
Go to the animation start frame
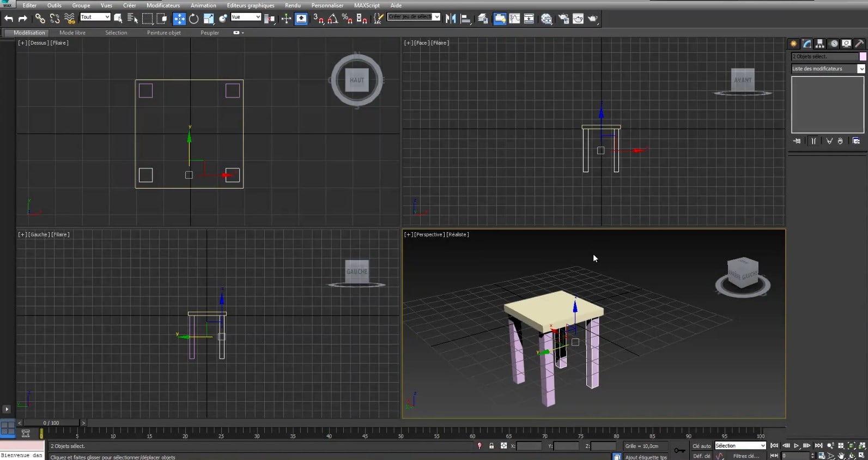[x=774, y=446]
